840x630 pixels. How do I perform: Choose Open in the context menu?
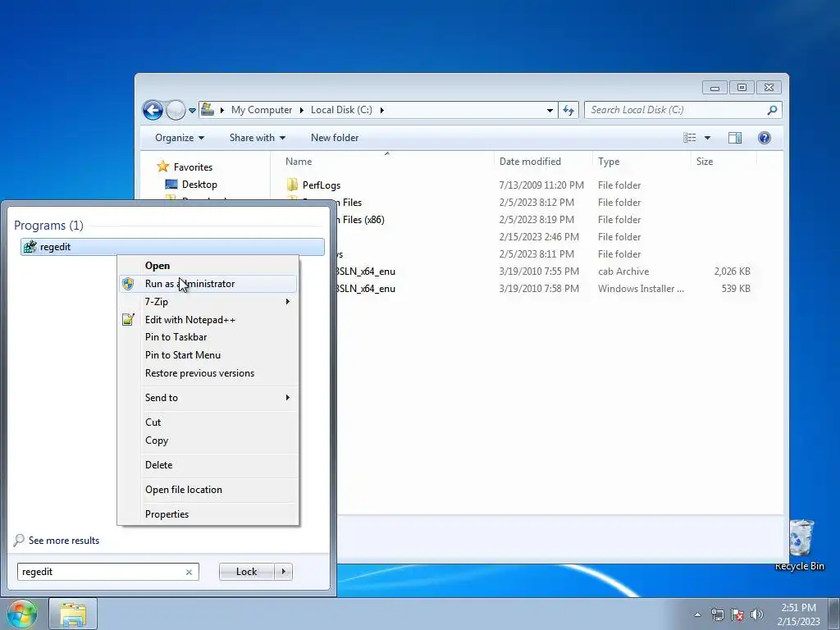pos(208,266)
